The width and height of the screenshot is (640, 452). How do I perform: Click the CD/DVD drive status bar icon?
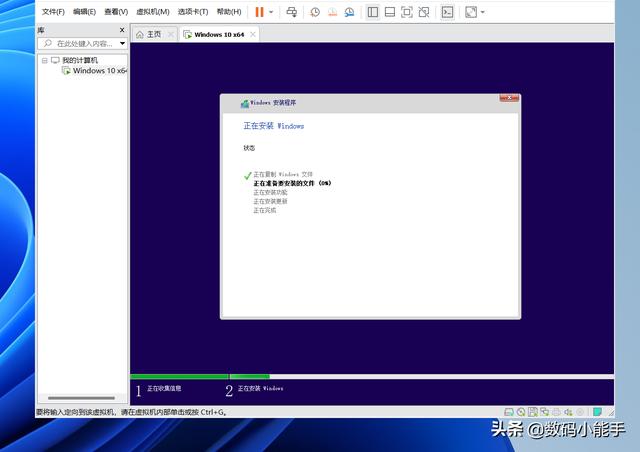pyautogui.click(x=521, y=412)
